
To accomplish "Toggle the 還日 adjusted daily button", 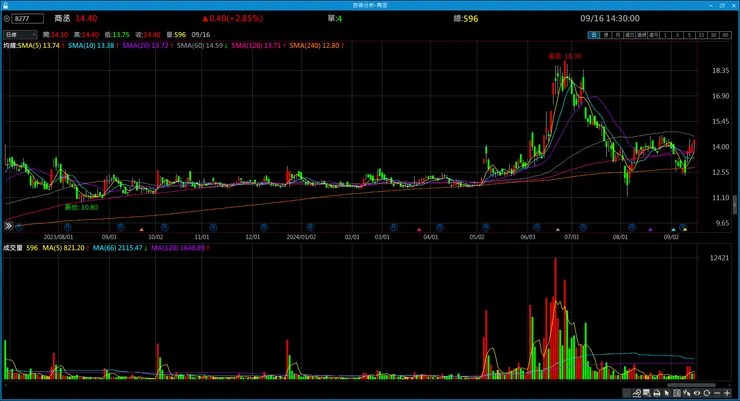I will [630, 35].
